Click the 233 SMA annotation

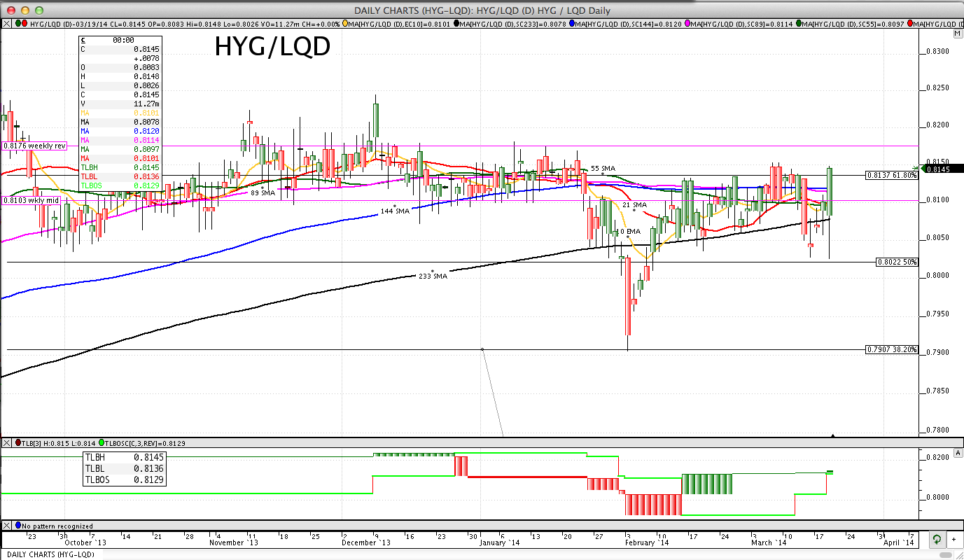click(433, 276)
